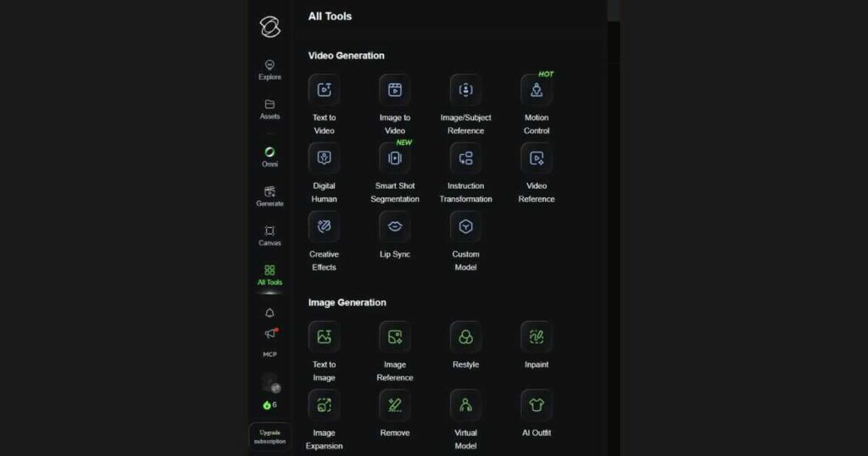Open the Inpaint tool
This screenshot has height=456, width=868.
537,345
